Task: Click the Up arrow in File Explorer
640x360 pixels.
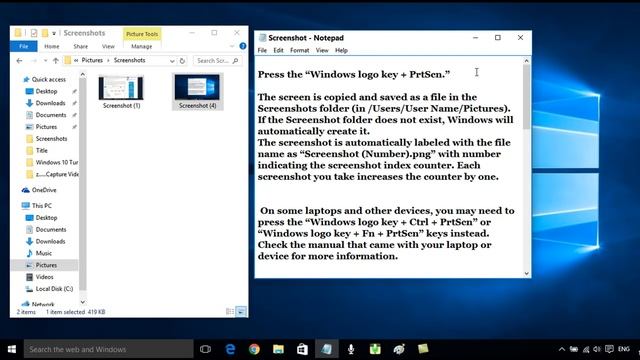Action: point(56,60)
